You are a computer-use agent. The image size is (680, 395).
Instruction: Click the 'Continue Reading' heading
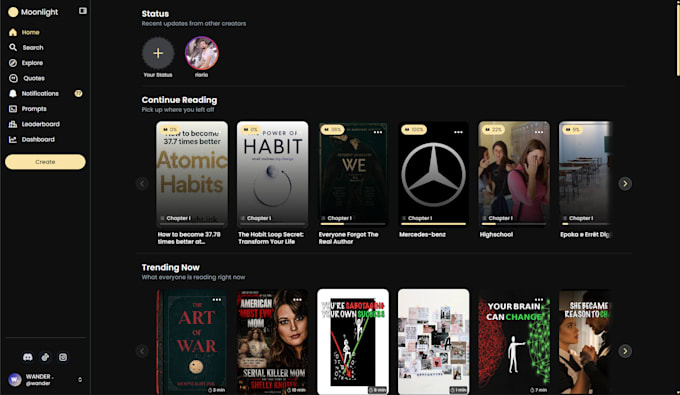pyautogui.click(x=179, y=100)
